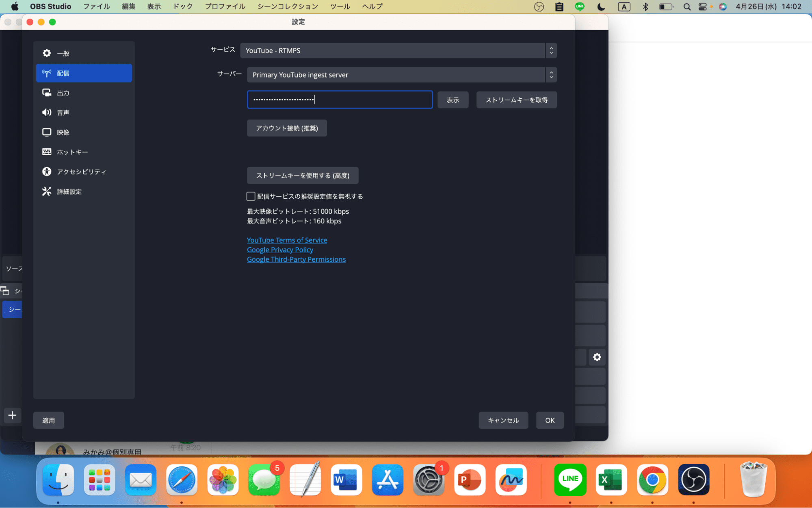
Task: Select the 配信 (Stream) settings section
Action: click(84, 73)
